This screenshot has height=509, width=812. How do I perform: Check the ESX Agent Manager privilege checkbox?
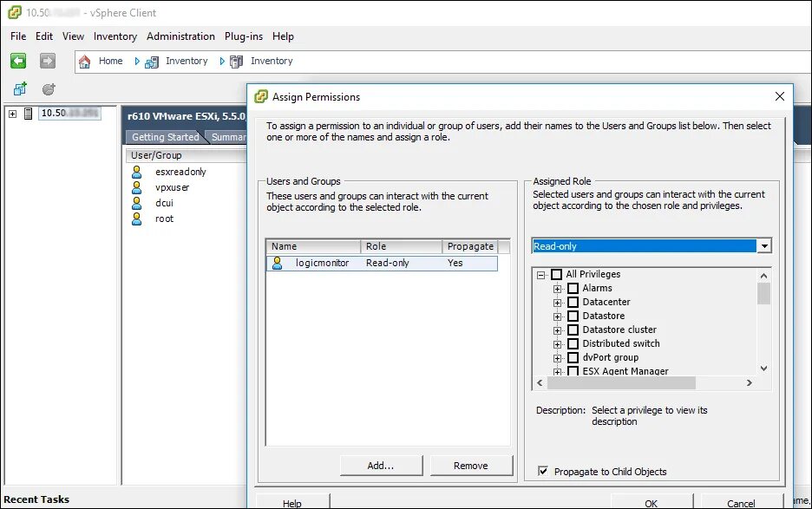(x=573, y=371)
